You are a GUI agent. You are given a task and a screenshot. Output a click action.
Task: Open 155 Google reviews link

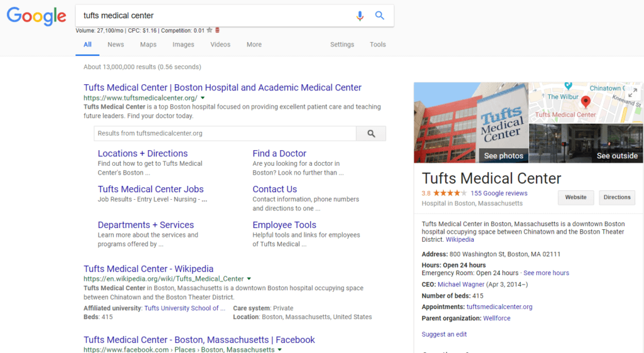click(x=499, y=193)
